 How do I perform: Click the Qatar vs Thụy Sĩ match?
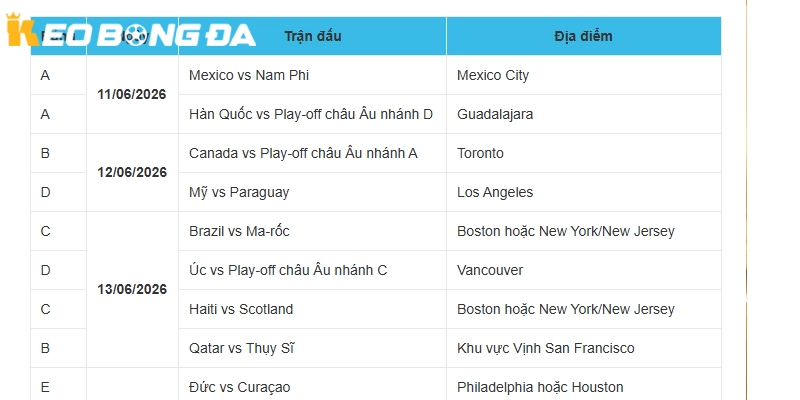[242, 348]
